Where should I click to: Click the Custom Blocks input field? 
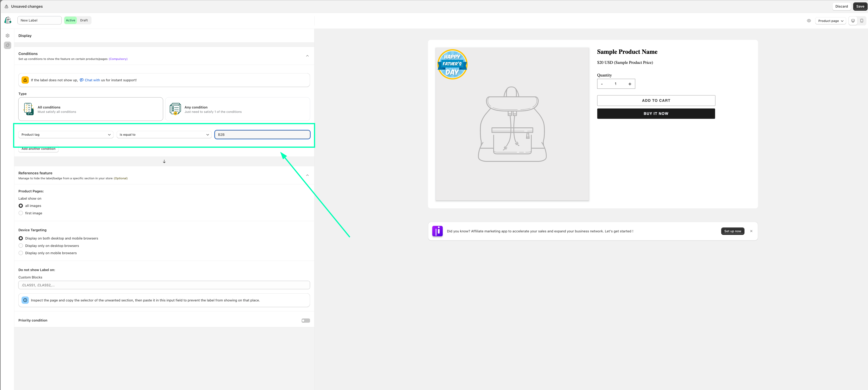[164, 285]
